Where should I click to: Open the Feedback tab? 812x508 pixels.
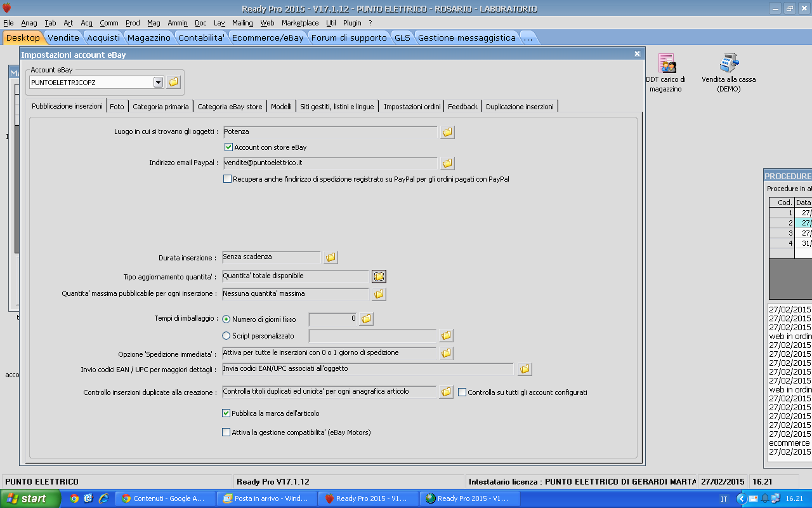coord(463,107)
